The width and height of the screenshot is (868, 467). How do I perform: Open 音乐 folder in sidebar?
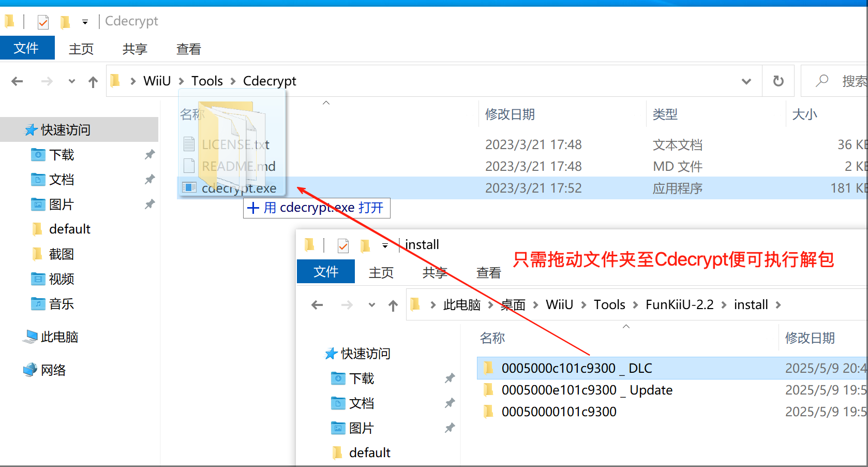pyautogui.click(x=62, y=303)
